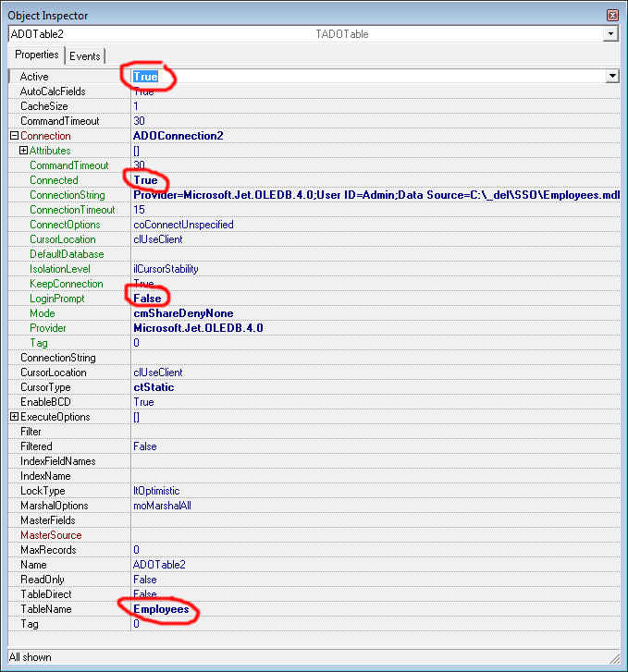Image resolution: width=628 pixels, height=672 pixels.
Task: Expand the Attributes sub-property
Action: [x=24, y=151]
